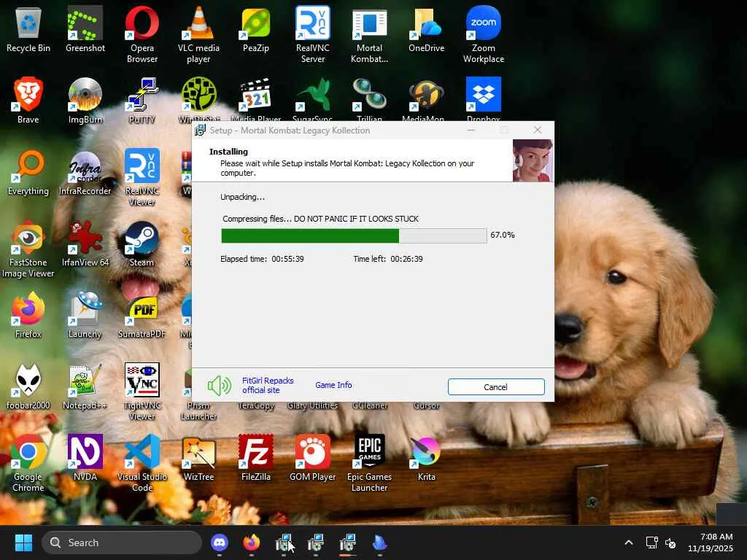
Task: Open the blue bird taskbar app
Action: [379, 542]
